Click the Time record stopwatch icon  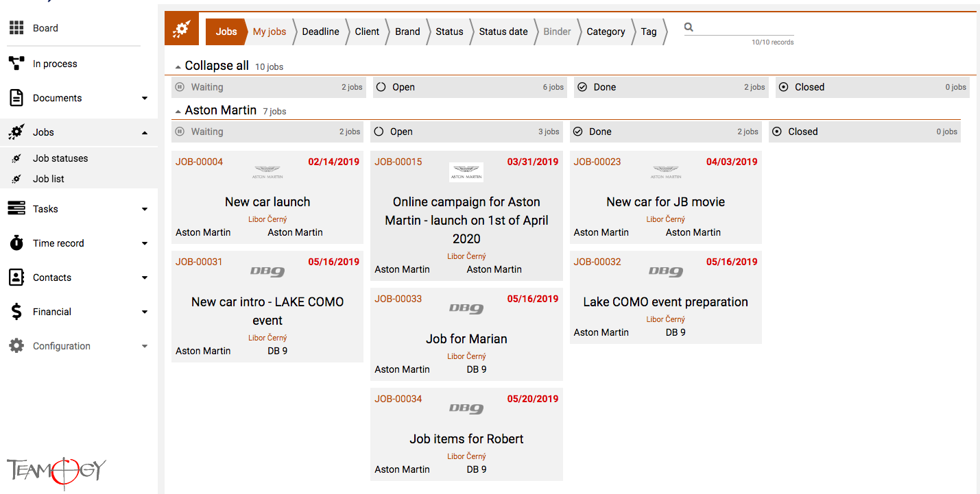tap(16, 243)
